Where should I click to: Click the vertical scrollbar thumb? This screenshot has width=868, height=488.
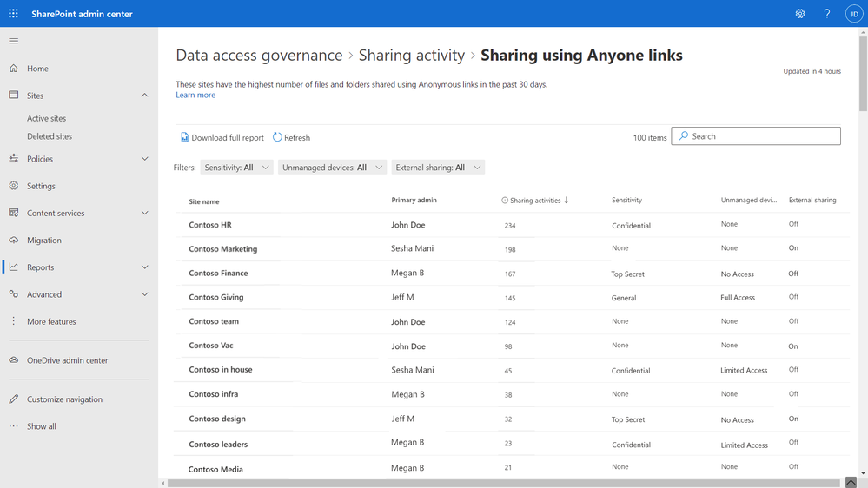tap(863, 73)
